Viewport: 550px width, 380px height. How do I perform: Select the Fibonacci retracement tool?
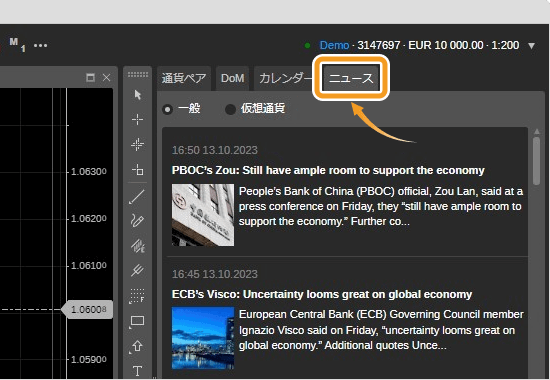point(137,296)
